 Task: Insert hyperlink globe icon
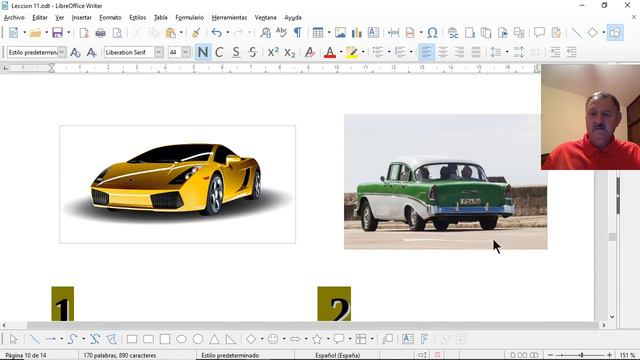coord(453,33)
